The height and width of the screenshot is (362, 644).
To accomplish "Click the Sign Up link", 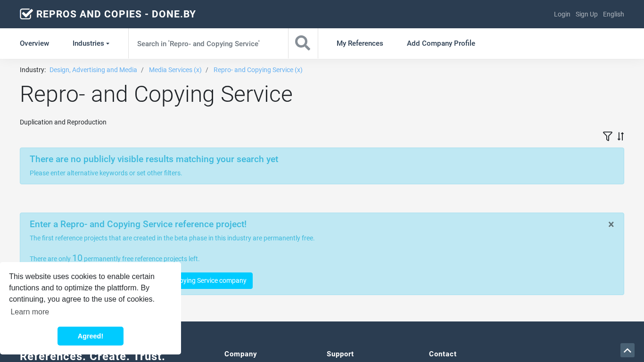I will click(x=586, y=14).
